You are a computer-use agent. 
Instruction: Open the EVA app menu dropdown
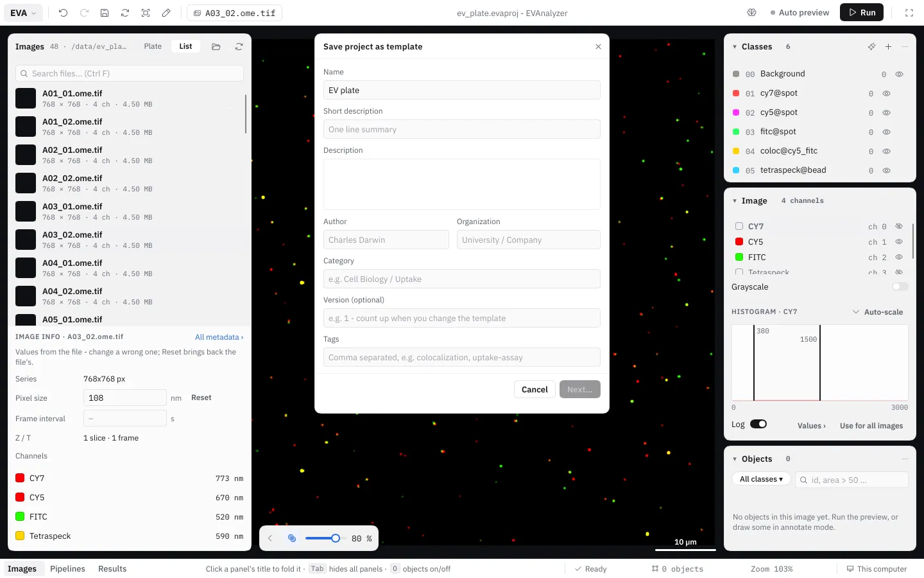click(x=24, y=13)
